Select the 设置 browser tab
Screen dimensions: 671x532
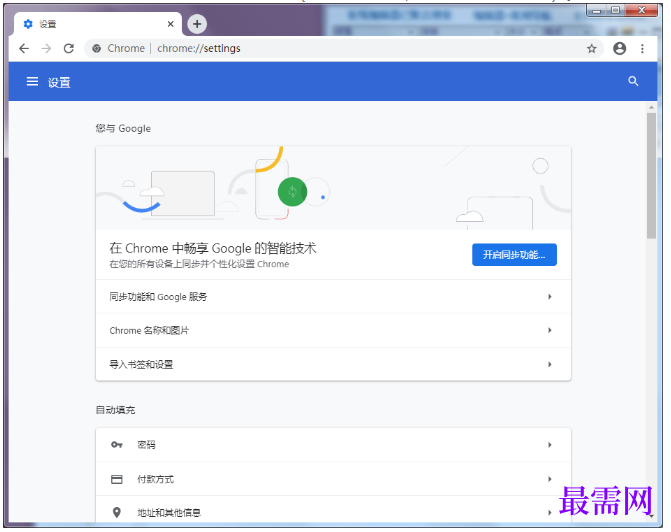(98, 24)
